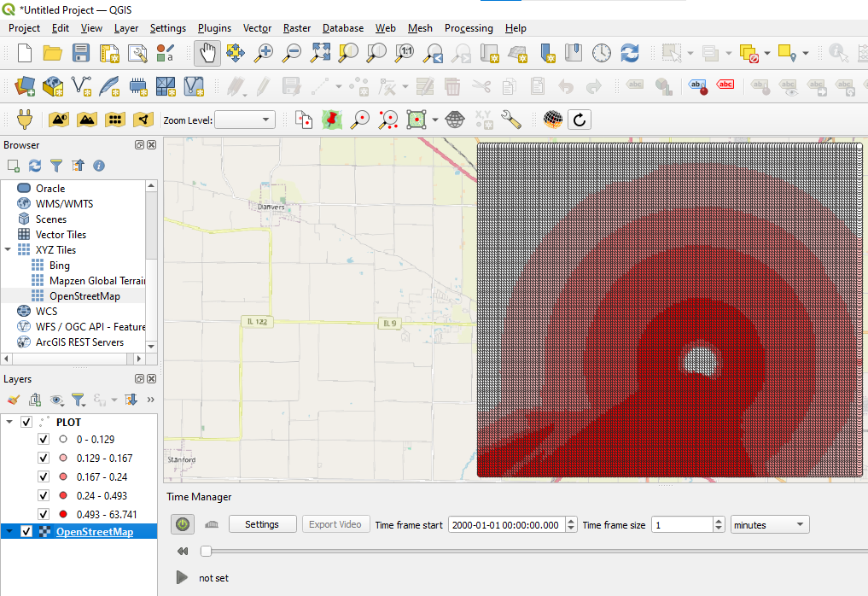Toggle the Time Manager power button
Screen dimensions: 868x596
click(183, 524)
